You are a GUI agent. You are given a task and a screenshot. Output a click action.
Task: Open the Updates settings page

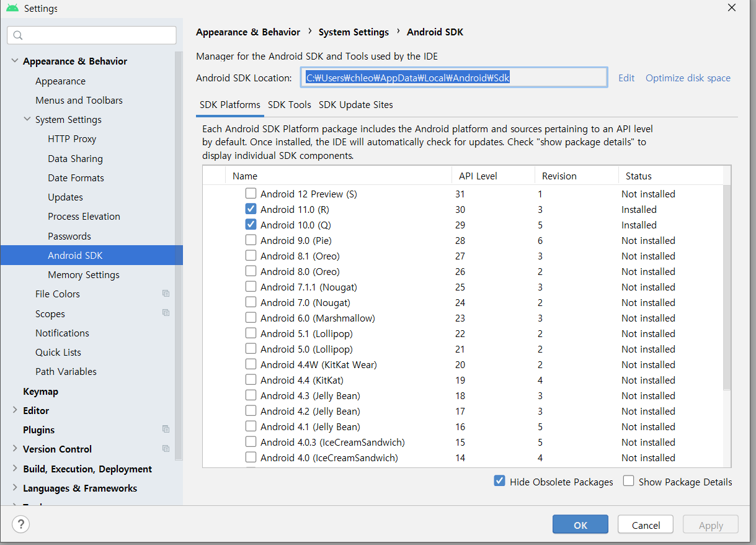[65, 197]
